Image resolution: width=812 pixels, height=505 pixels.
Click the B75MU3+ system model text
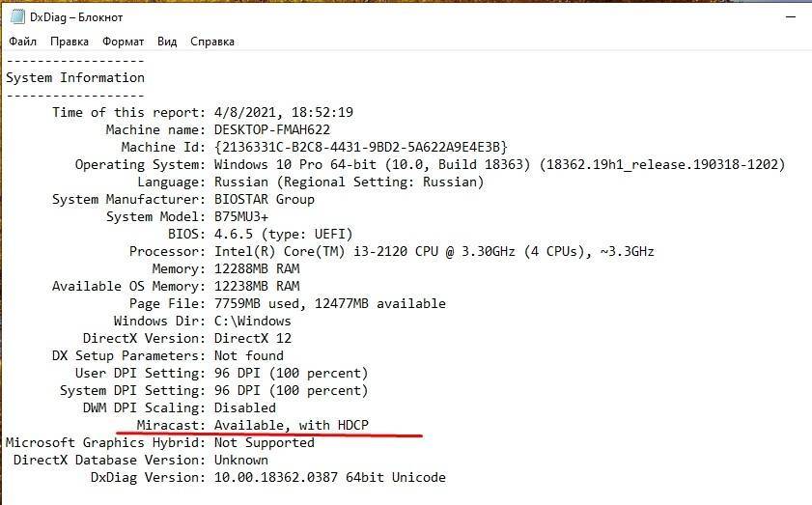click(240, 216)
